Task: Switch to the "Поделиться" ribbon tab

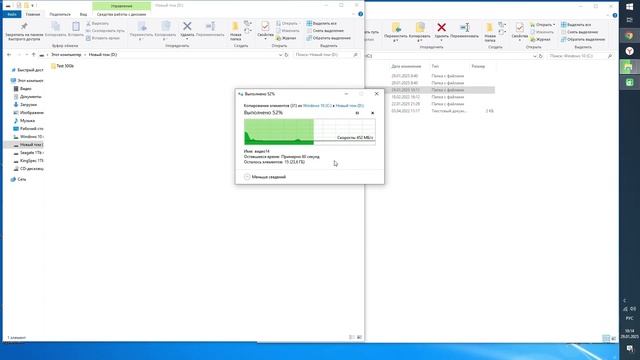Action: coord(60,14)
